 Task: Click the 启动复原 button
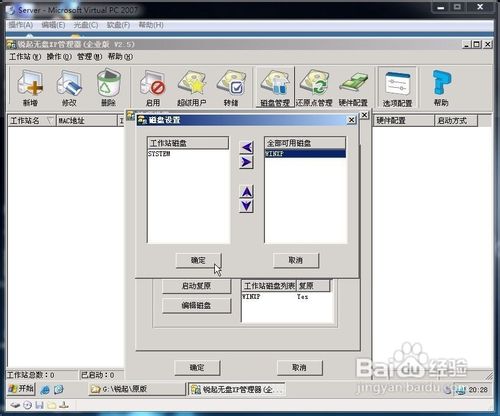[196, 286]
